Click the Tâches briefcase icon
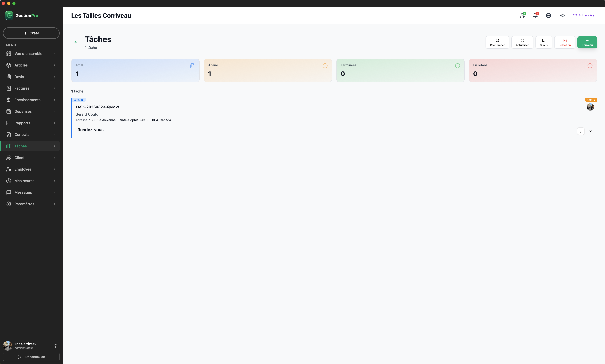The width and height of the screenshot is (605, 364). click(9, 146)
